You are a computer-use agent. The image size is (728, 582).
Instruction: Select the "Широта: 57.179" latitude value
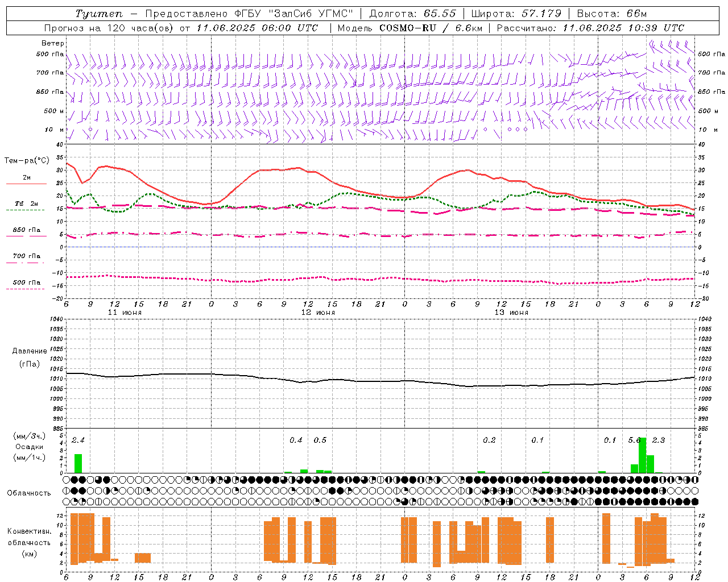coord(516,14)
